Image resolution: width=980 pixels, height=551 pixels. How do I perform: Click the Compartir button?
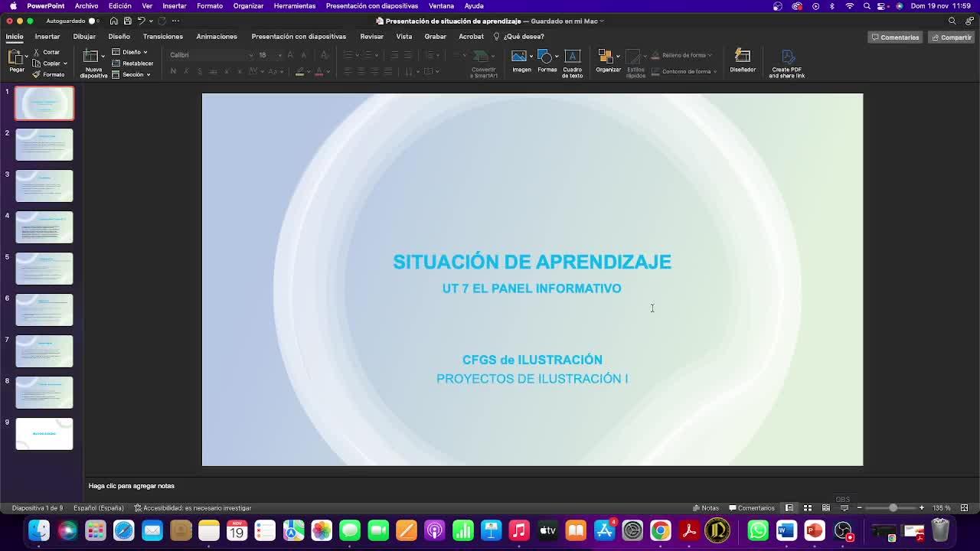(x=951, y=37)
